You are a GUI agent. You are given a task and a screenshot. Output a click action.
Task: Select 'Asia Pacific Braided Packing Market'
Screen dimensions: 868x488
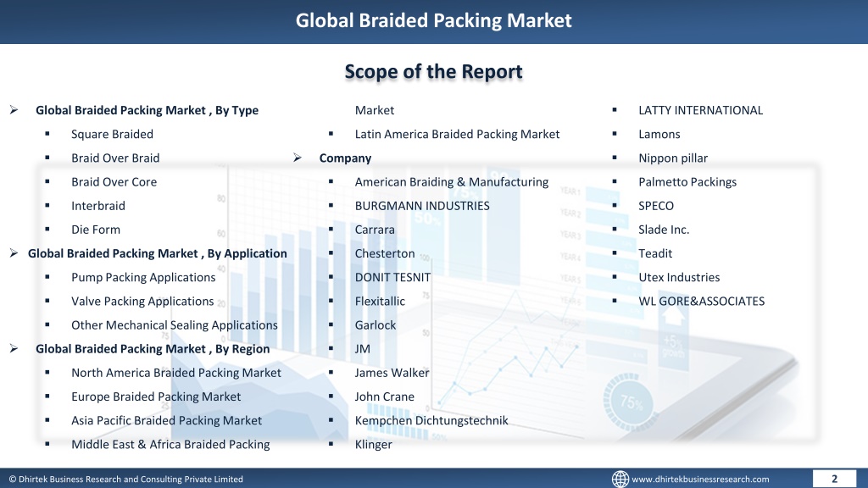[167, 420]
